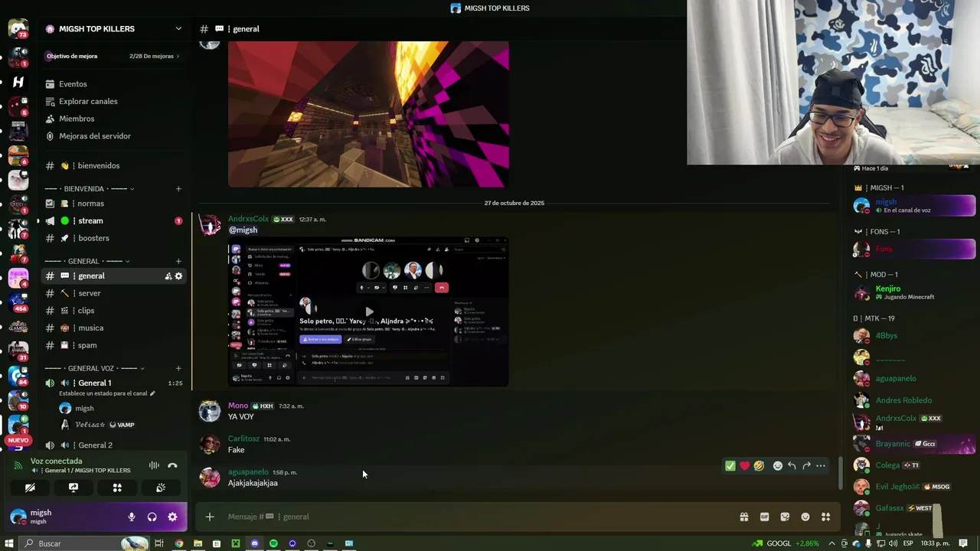Click the @migsh mention

point(243,230)
